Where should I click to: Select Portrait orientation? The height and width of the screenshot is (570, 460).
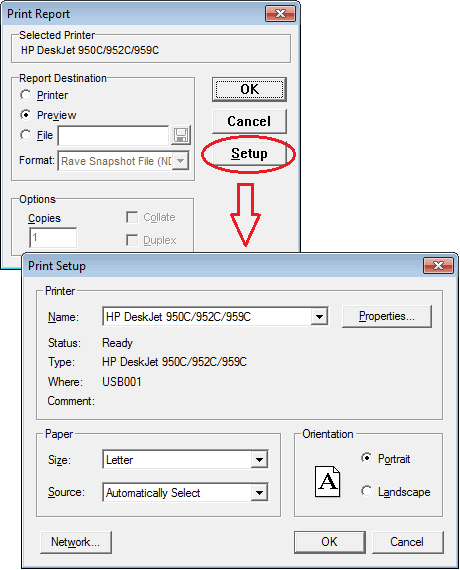367,458
